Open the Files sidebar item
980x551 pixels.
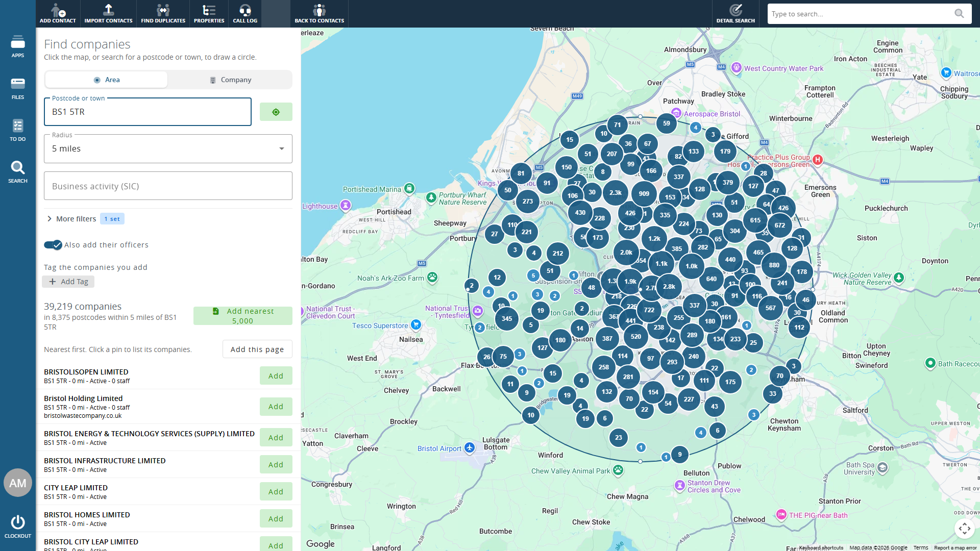(18, 88)
